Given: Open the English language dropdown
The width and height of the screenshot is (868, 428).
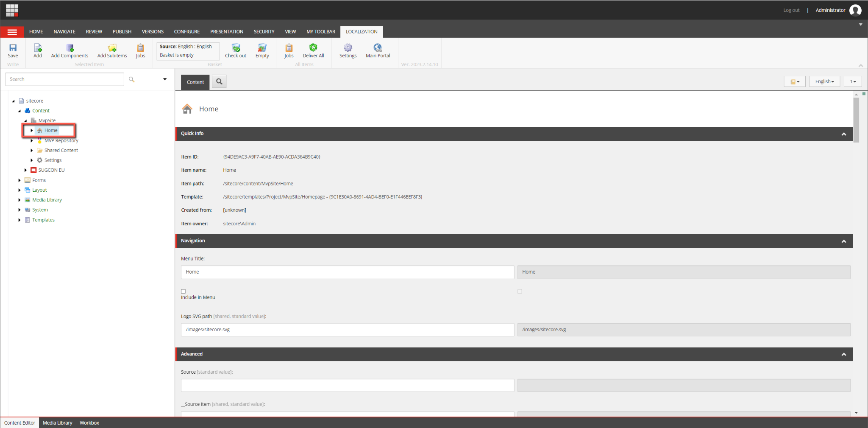Looking at the screenshot, I should pyautogui.click(x=824, y=81).
